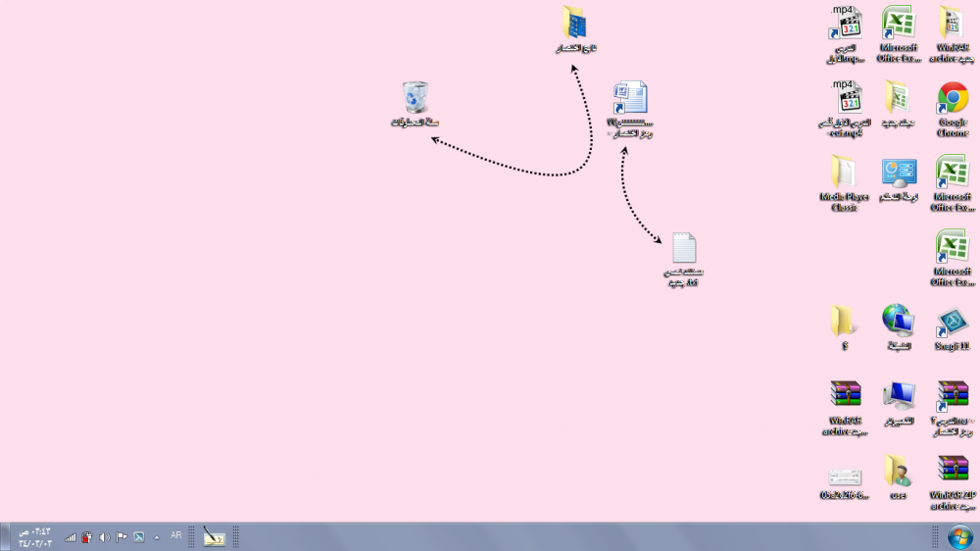
Task: Click the taskbar clock and date
Action: click(34, 536)
